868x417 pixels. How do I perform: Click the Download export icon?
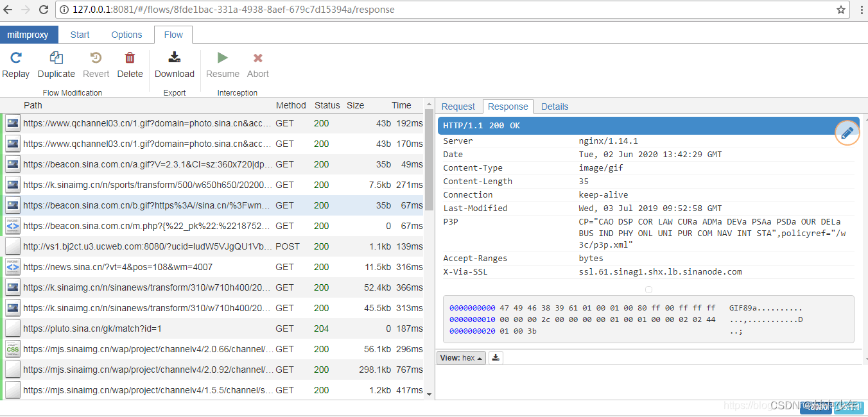(175, 57)
